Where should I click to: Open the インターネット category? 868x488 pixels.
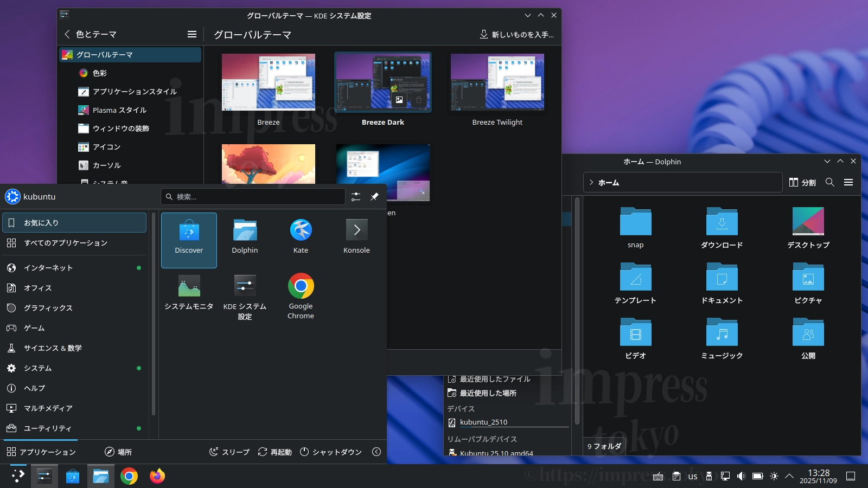pyautogui.click(x=74, y=268)
